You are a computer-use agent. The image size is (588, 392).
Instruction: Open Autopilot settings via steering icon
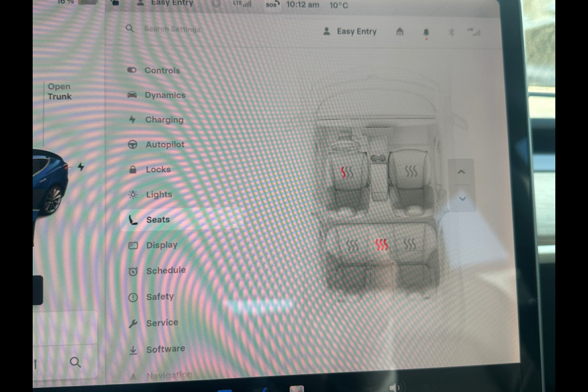133,144
